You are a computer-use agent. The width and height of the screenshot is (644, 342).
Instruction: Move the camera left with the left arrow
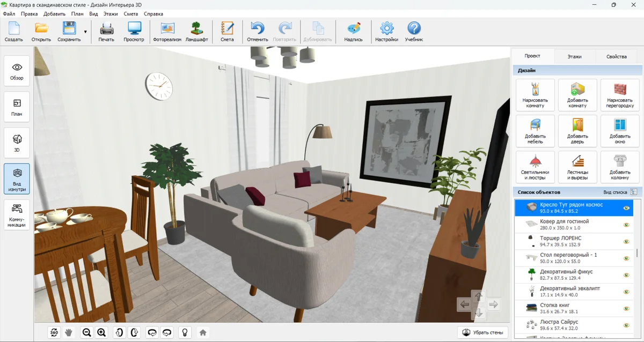[x=464, y=304]
